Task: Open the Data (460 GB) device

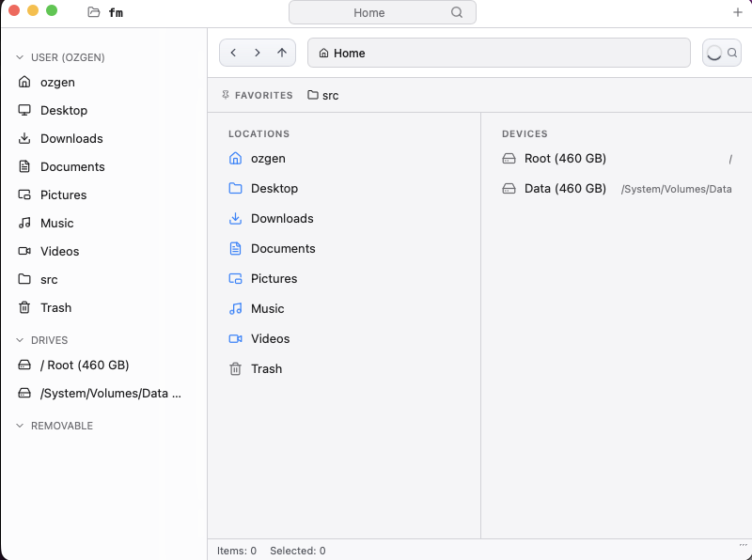Action: pyautogui.click(x=555, y=188)
